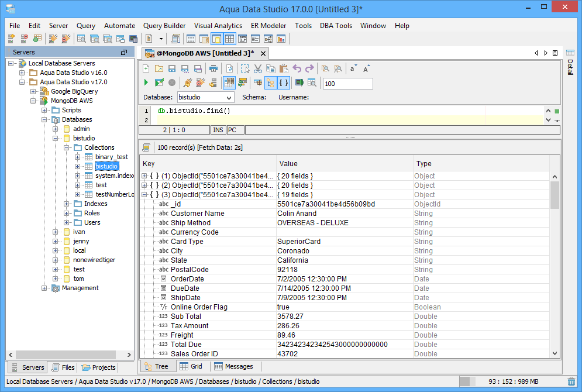Select the binary_test collection

[111, 157]
